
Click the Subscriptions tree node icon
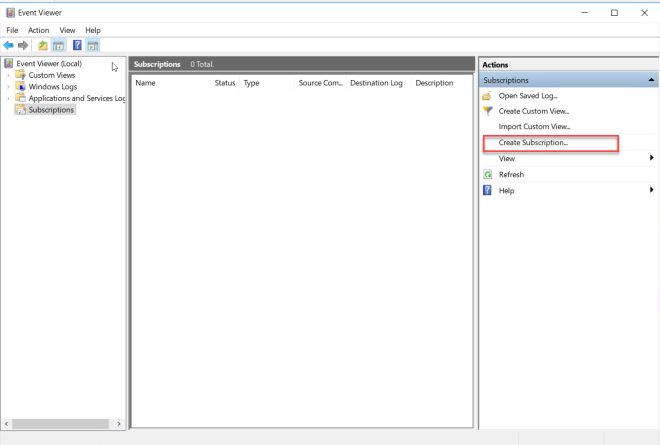20,109
